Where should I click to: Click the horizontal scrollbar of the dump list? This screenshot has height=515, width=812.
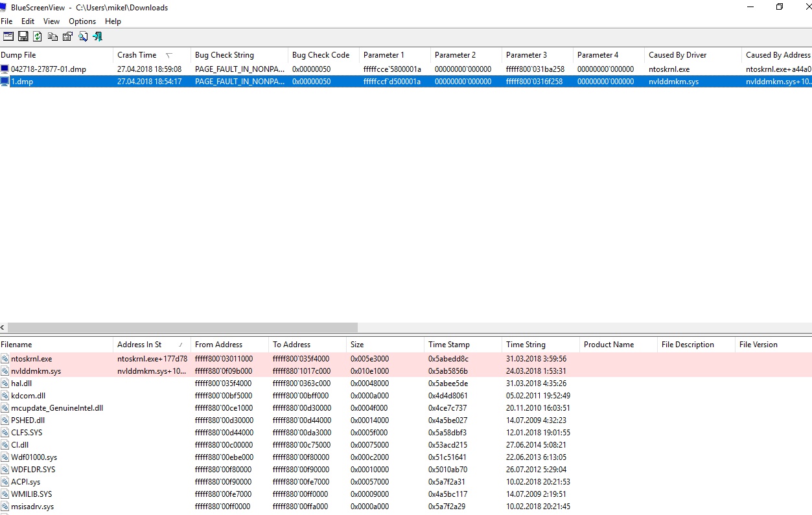pos(181,328)
